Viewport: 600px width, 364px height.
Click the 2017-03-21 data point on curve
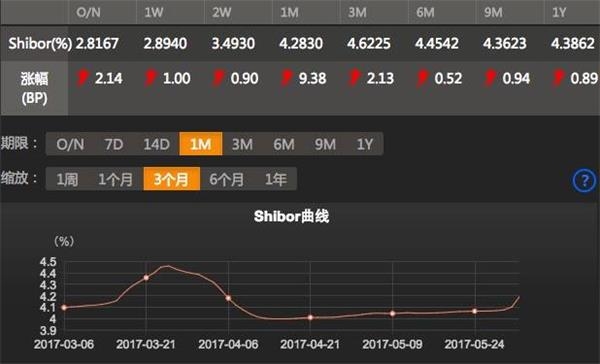point(146,278)
